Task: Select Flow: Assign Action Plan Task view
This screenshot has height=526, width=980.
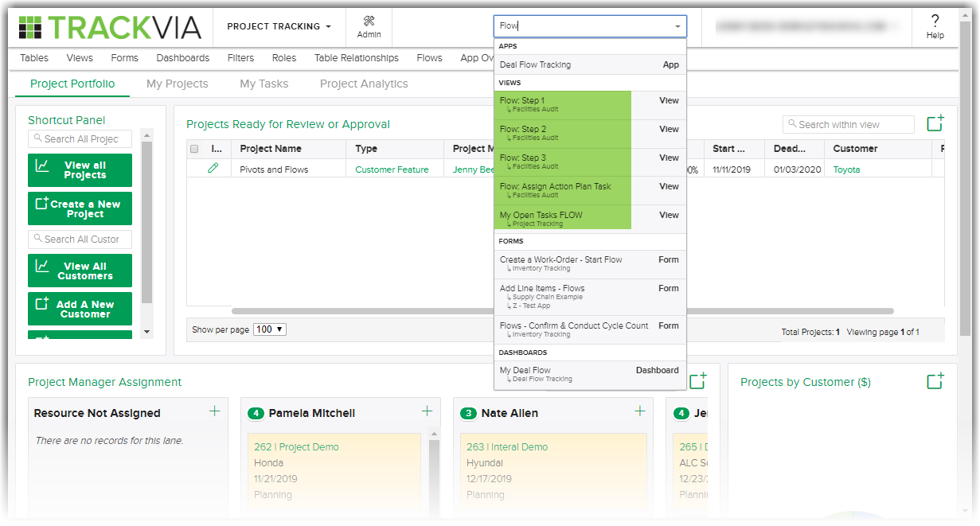Action: point(590,190)
